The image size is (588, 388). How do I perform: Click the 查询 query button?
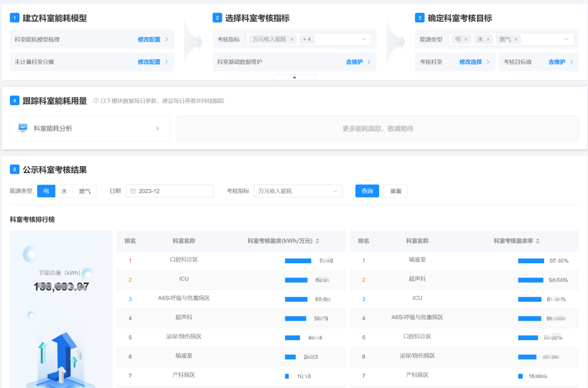coord(367,191)
